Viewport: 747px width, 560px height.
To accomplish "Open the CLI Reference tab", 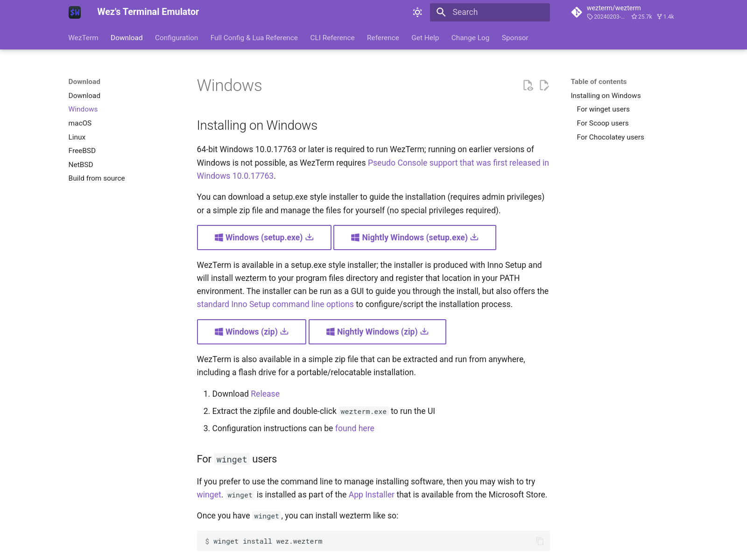I will (x=332, y=38).
